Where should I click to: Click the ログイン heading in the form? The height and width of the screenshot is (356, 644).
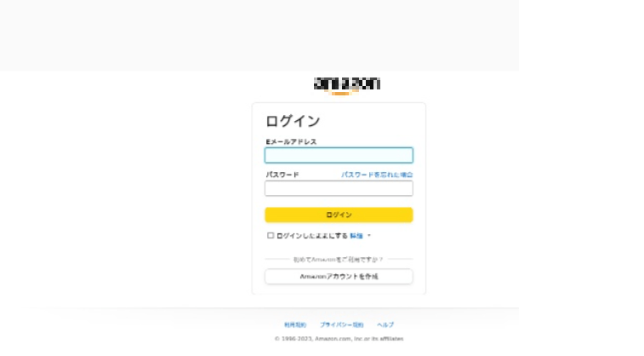[293, 121]
